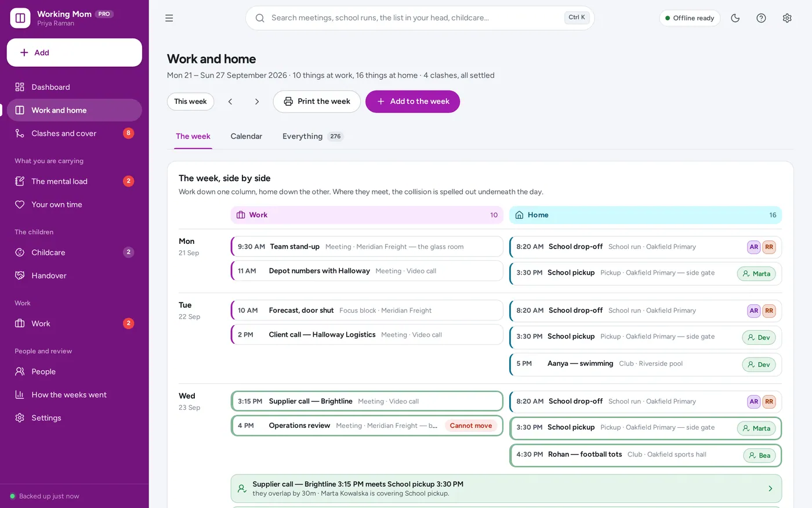Click the Dev badge on Aanya swimming
This screenshot has height=508, width=812.
click(759, 365)
